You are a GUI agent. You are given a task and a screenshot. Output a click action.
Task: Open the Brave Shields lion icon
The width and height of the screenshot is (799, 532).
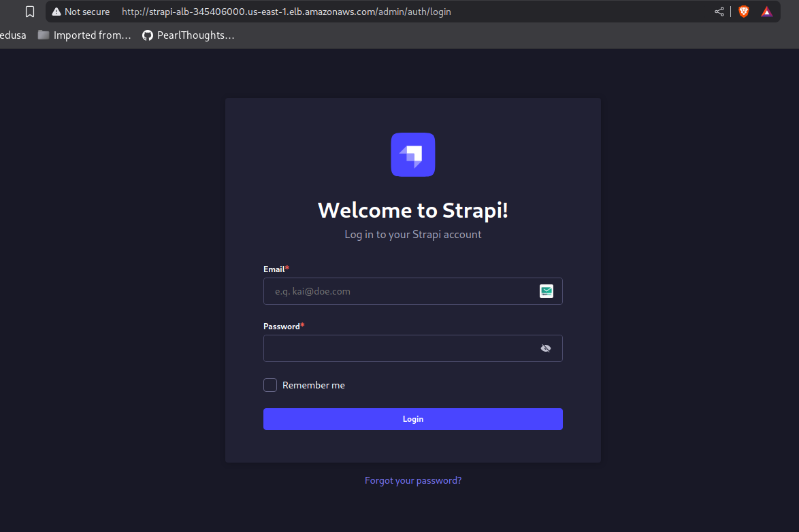(743, 12)
